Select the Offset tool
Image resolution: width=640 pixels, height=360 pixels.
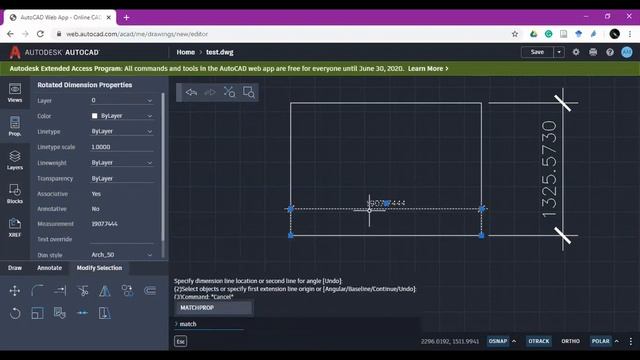(x=150, y=291)
